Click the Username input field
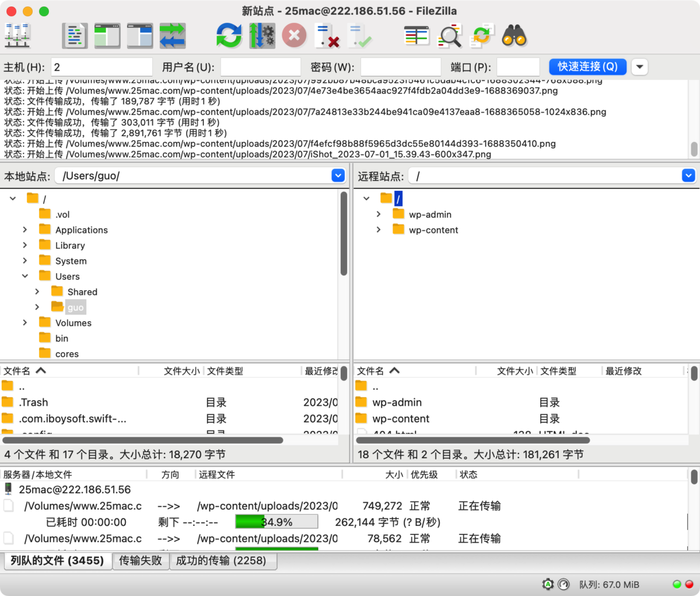Image resolution: width=700 pixels, height=596 pixels. click(x=260, y=67)
